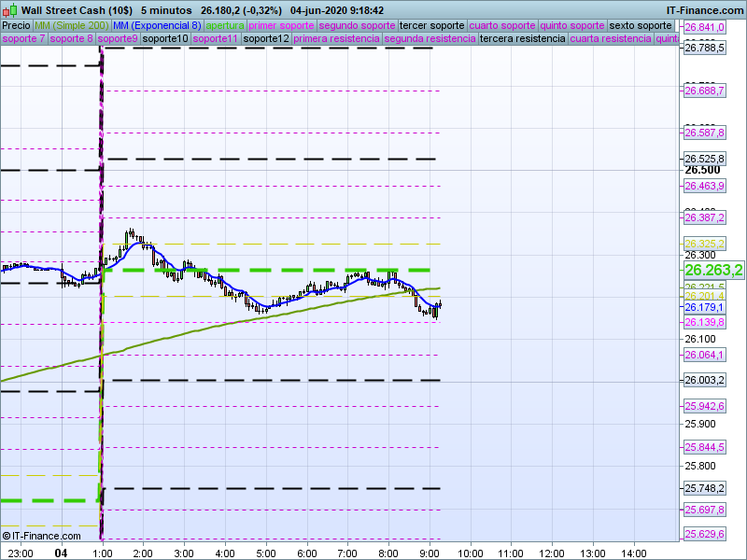Open the sexto soporte indicator label
Image resolution: width=747 pixels, height=560 pixels.
click(x=641, y=25)
